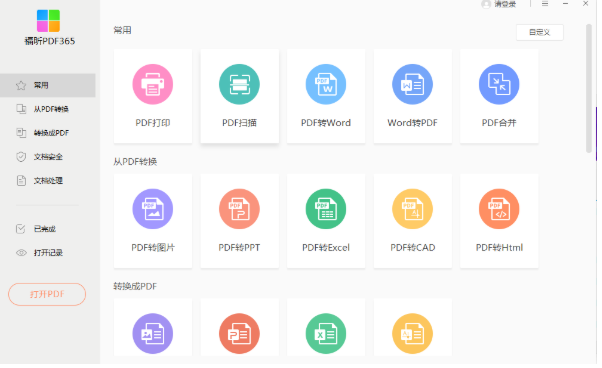The height and width of the screenshot is (368, 602).
Task: Open 文档安全 in the sidebar
Action: (x=48, y=157)
